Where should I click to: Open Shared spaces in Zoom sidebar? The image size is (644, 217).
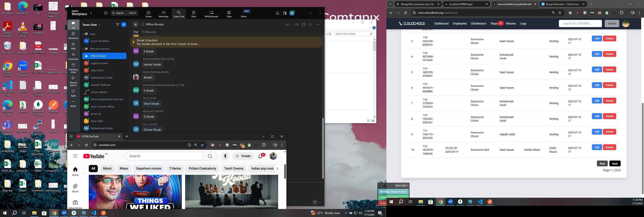click(x=73, y=81)
